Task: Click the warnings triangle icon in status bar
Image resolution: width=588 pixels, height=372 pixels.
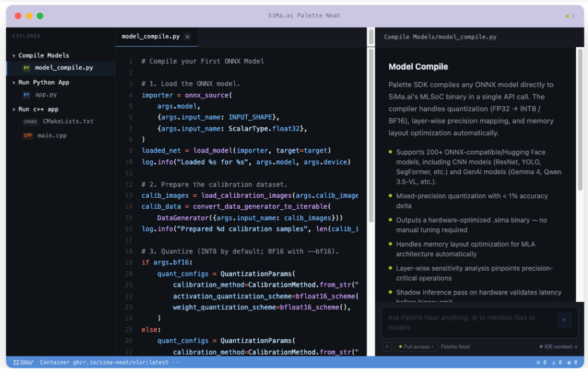Action: 557,362
